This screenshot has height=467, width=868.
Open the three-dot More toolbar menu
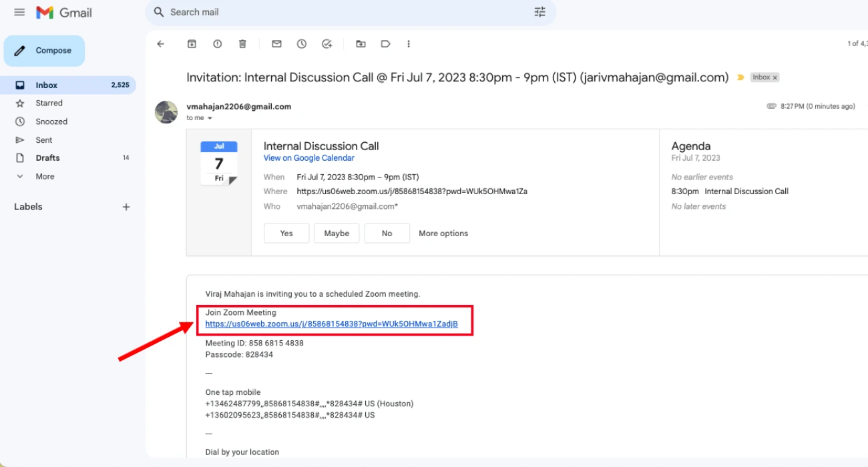(409, 44)
